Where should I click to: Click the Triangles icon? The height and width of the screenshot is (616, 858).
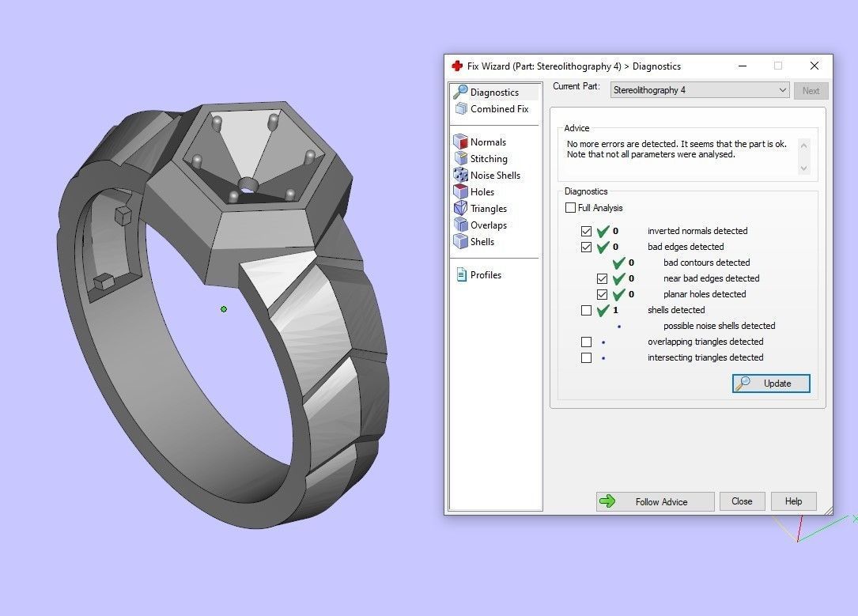[461, 209]
